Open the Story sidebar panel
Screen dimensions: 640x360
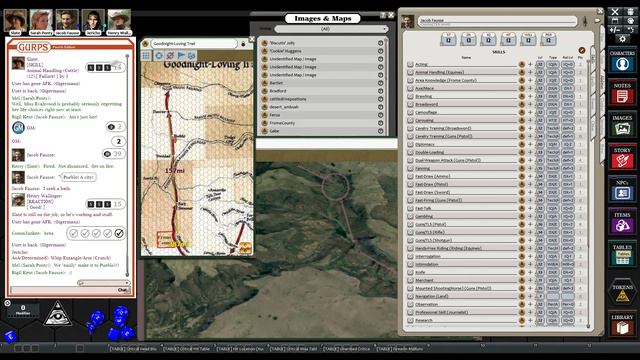622,158
